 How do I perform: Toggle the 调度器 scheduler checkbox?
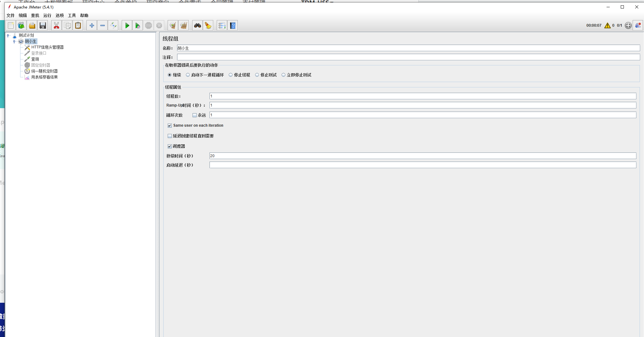(x=170, y=146)
